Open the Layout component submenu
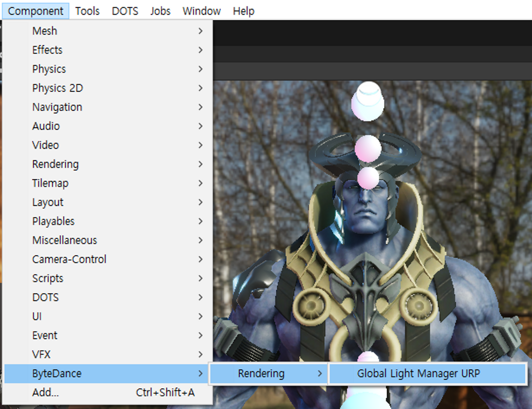This screenshot has height=409, width=532. pos(48,202)
